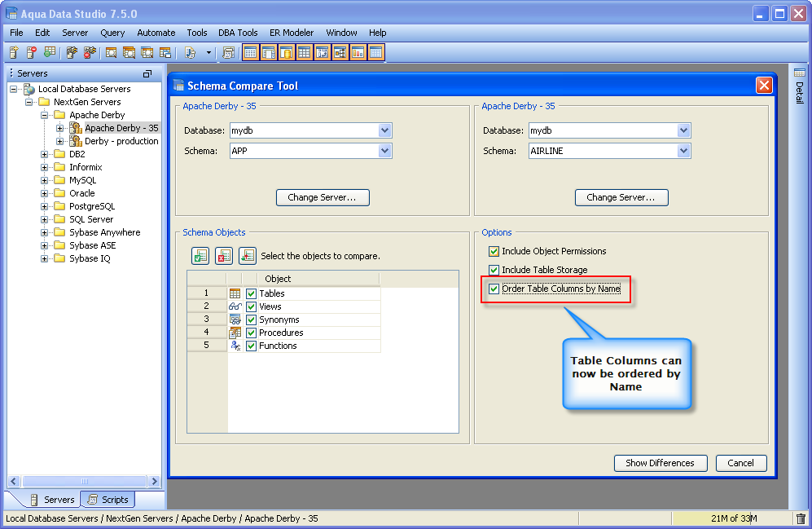Click the Synonyms row icon

[235, 320]
